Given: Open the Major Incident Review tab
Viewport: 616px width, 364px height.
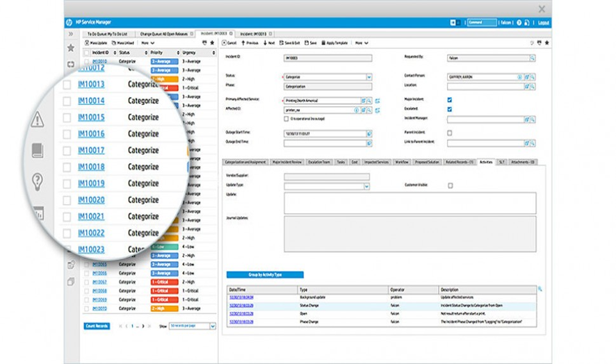Looking at the screenshot, I should pyautogui.click(x=287, y=162).
